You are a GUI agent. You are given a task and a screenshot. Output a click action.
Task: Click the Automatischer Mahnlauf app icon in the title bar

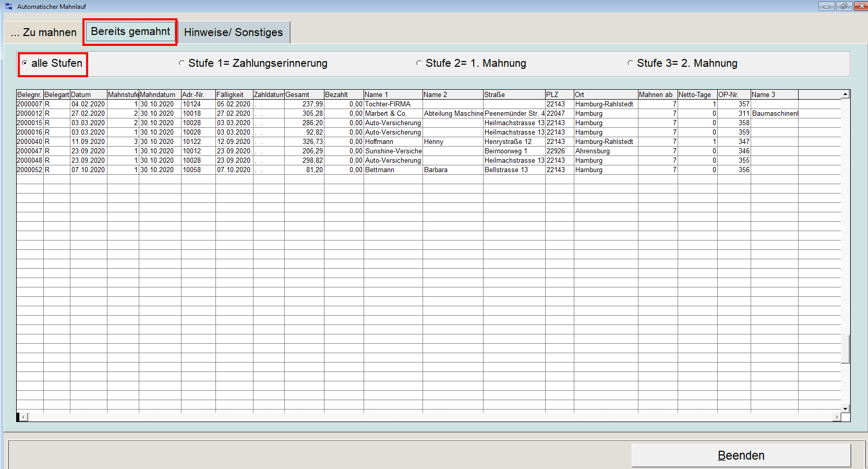(x=8, y=6)
